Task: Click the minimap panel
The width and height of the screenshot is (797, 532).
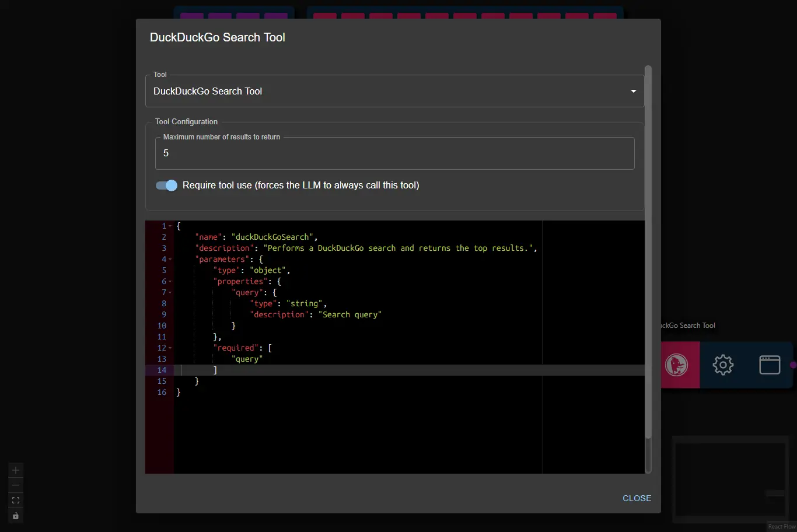Action: [x=730, y=480]
